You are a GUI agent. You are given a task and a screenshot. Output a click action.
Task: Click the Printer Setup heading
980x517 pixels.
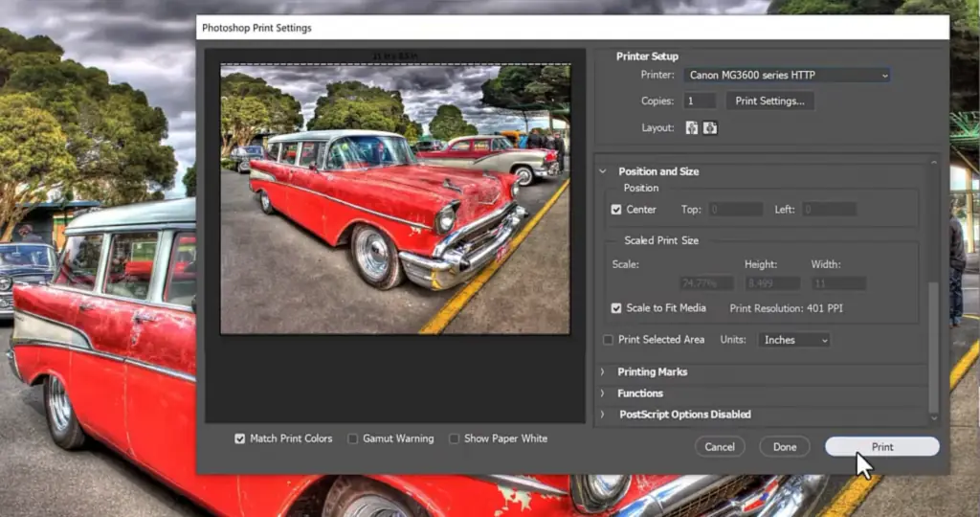click(x=647, y=56)
